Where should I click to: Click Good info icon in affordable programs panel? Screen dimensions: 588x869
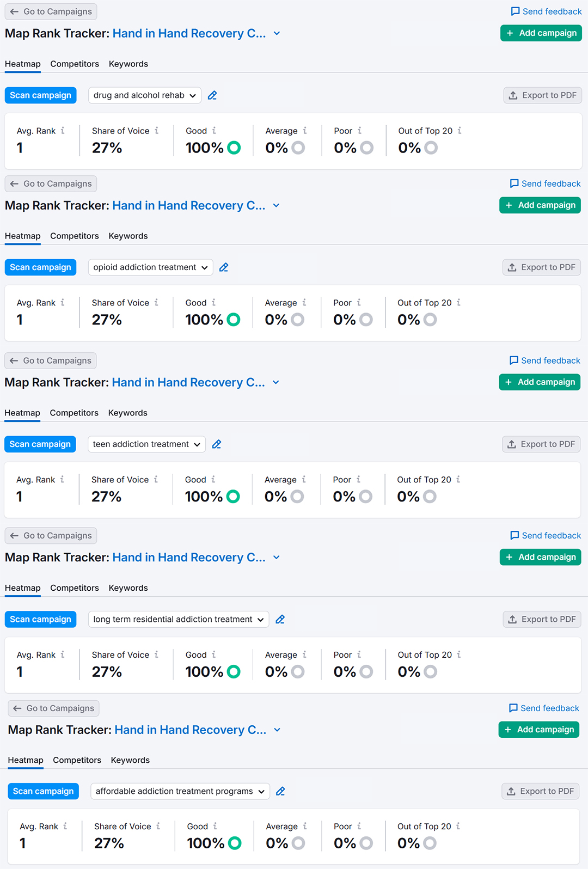[215, 826]
